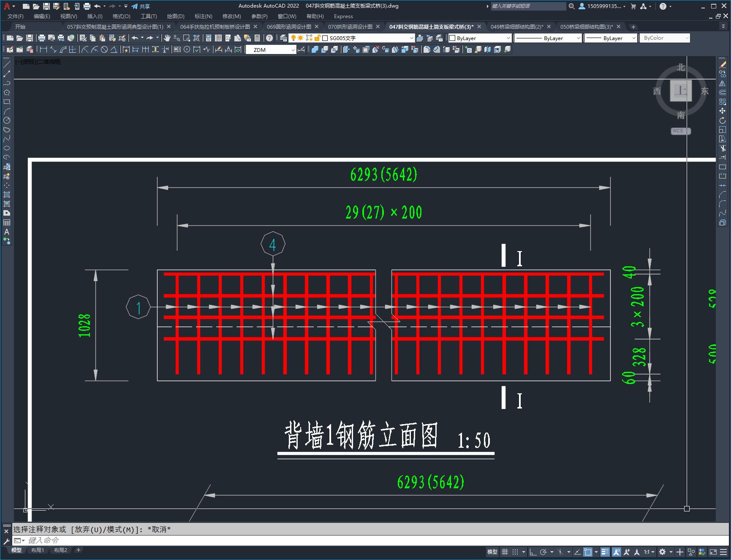Toggle clean screen mode in the status bar
This screenshot has width=731, height=560.
(713, 552)
